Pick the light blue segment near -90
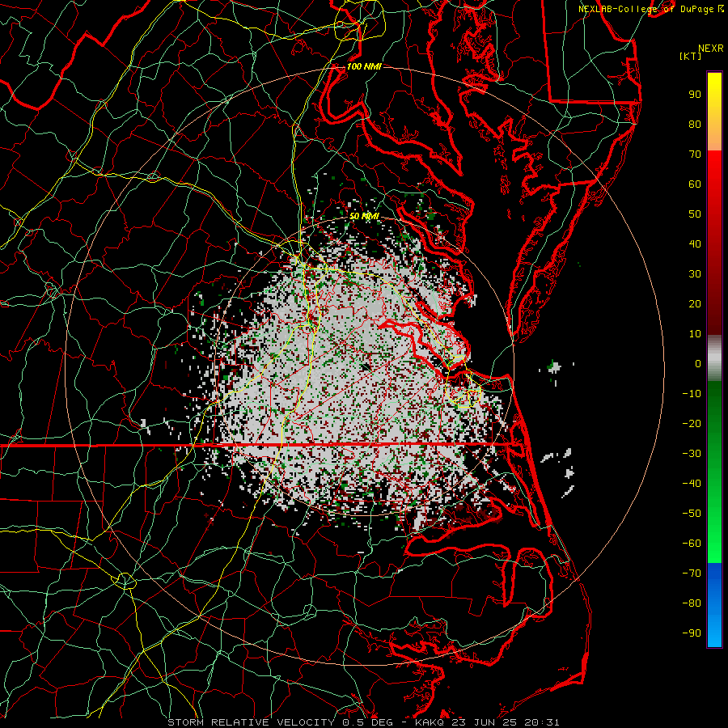728x728 pixels. tap(714, 633)
